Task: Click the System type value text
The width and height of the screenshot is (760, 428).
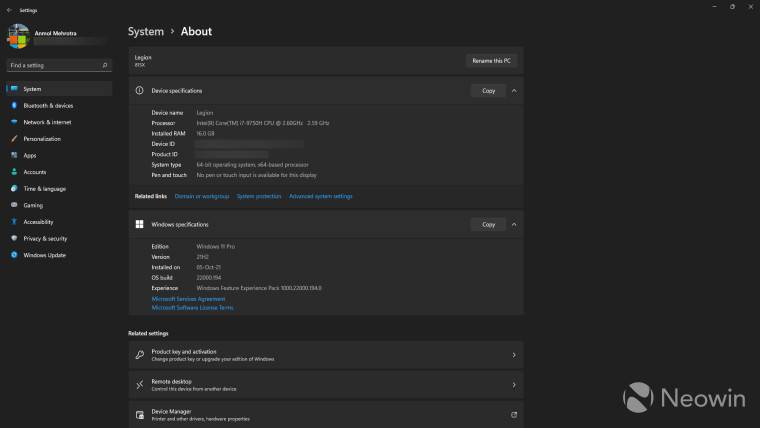Action: [253, 165]
